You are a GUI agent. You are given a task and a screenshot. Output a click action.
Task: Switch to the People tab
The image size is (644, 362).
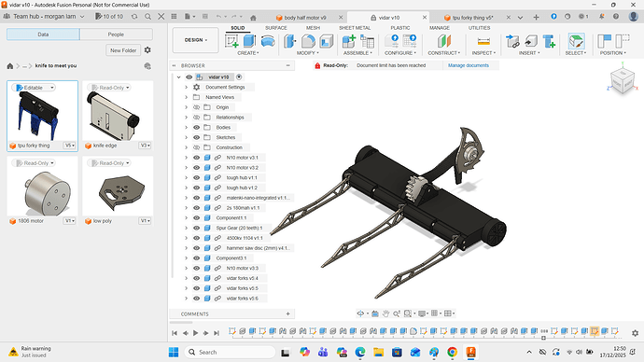point(116,35)
